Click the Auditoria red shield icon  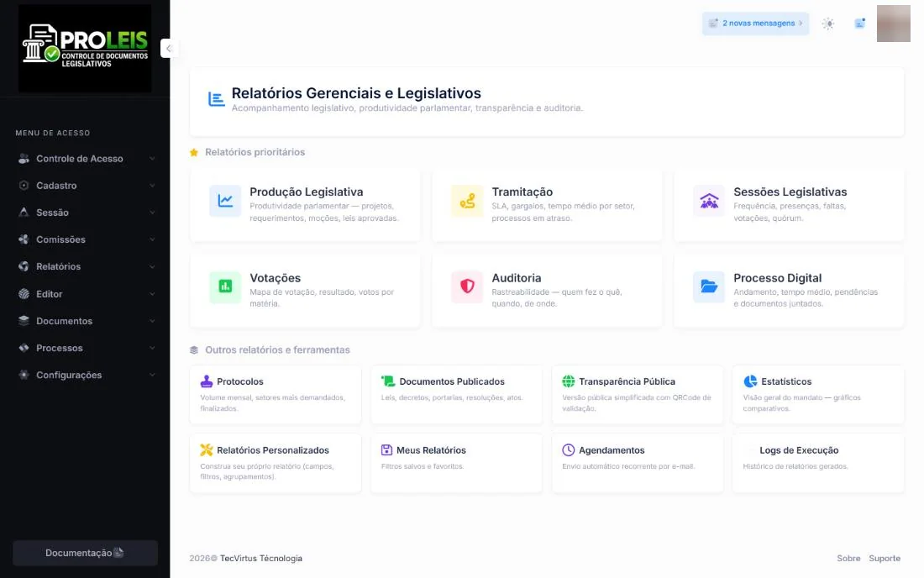click(x=467, y=287)
